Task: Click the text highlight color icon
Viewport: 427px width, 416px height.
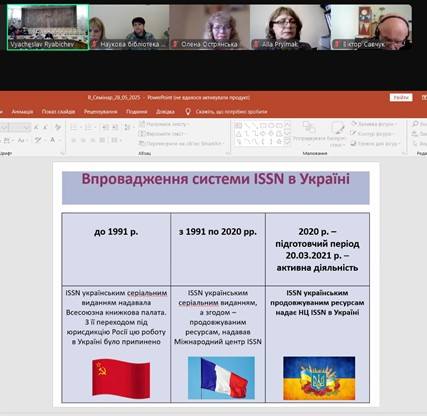Action: [x=38, y=140]
